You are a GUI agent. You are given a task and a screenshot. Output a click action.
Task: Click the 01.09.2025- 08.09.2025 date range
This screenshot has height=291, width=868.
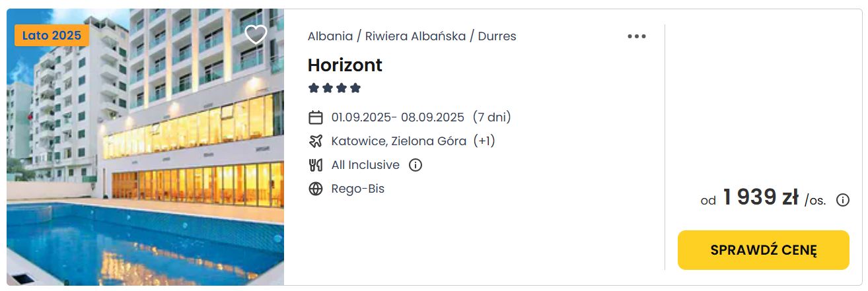398,117
